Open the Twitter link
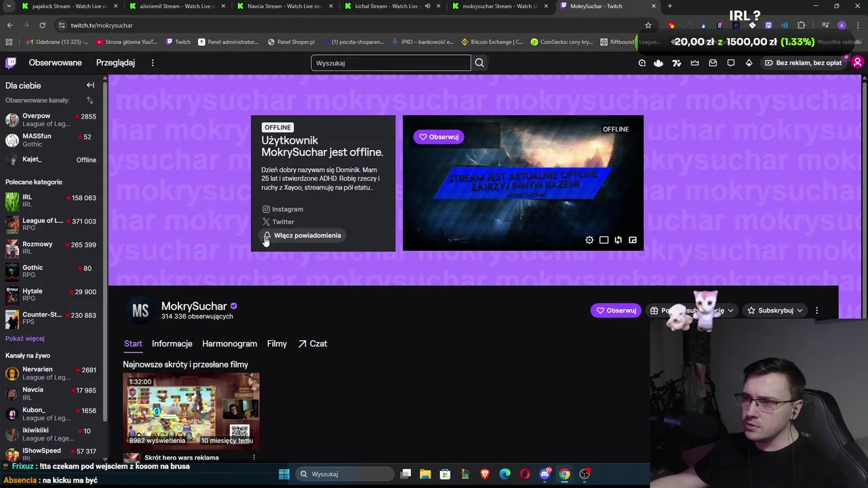The image size is (868, 488). coord(278,222)
